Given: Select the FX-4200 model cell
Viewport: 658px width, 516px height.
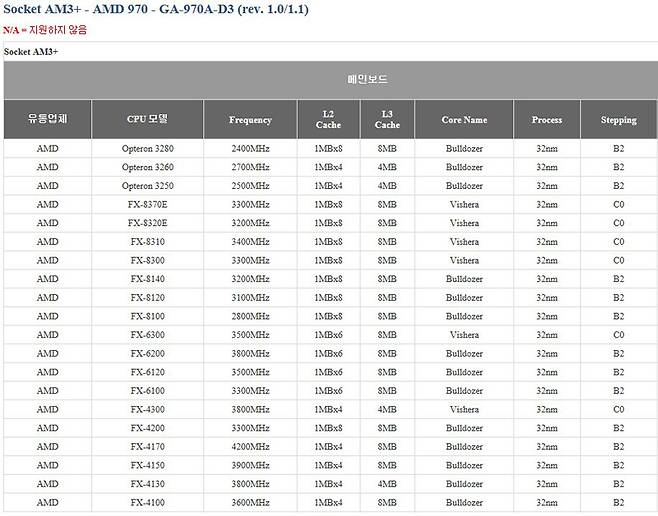Looking at the screenshot, I should click(x=148, y=428).
